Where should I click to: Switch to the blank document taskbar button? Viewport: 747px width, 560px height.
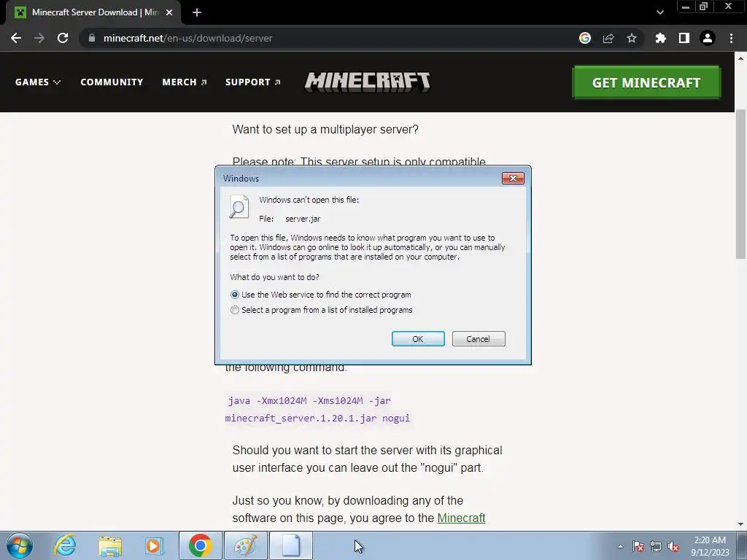click(x=291, y=545)
